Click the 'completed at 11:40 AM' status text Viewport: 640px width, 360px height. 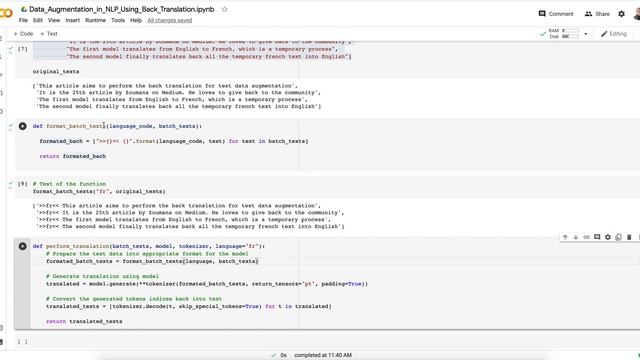323,356
